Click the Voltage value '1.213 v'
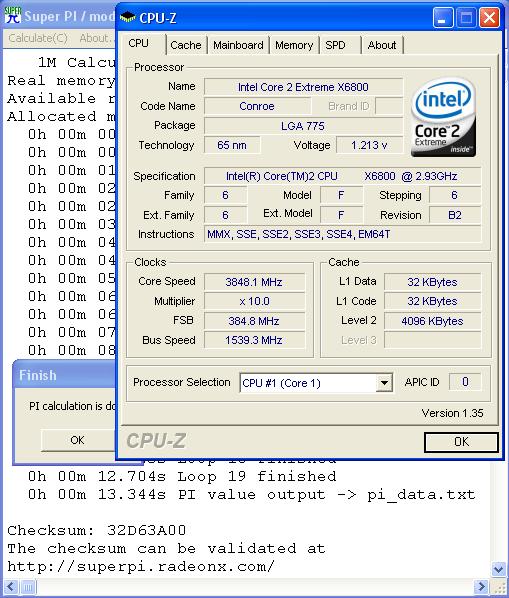This screenshot has height=598, width=509. pyautogui.click(x=369, y=145)
